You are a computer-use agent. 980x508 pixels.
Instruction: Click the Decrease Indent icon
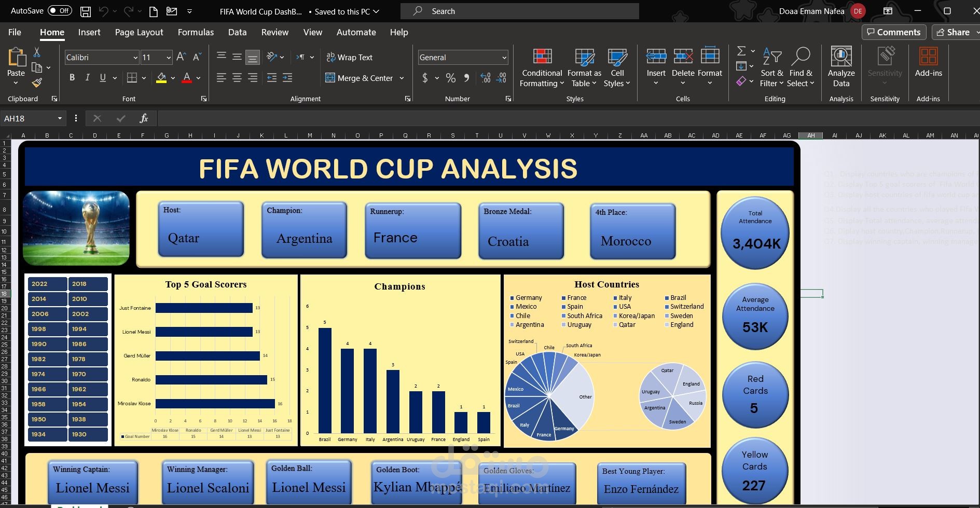pos(271,78)
